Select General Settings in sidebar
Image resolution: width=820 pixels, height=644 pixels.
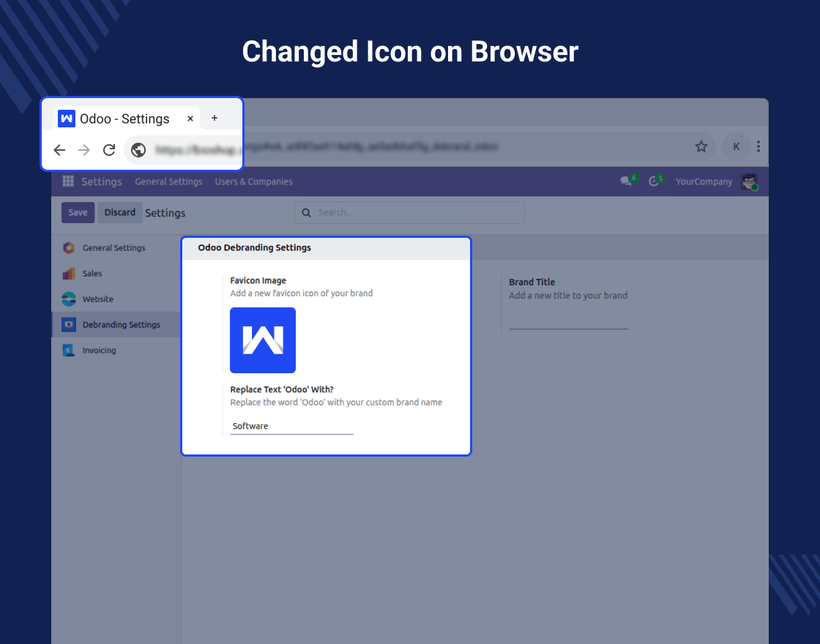tap(116, 248)
